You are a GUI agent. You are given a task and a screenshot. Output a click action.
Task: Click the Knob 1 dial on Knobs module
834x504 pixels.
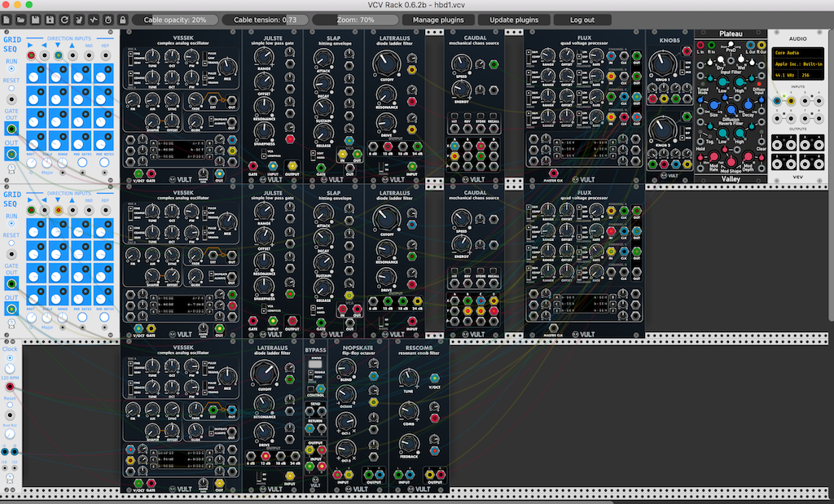pyautogui.click(x=663, y=63)
